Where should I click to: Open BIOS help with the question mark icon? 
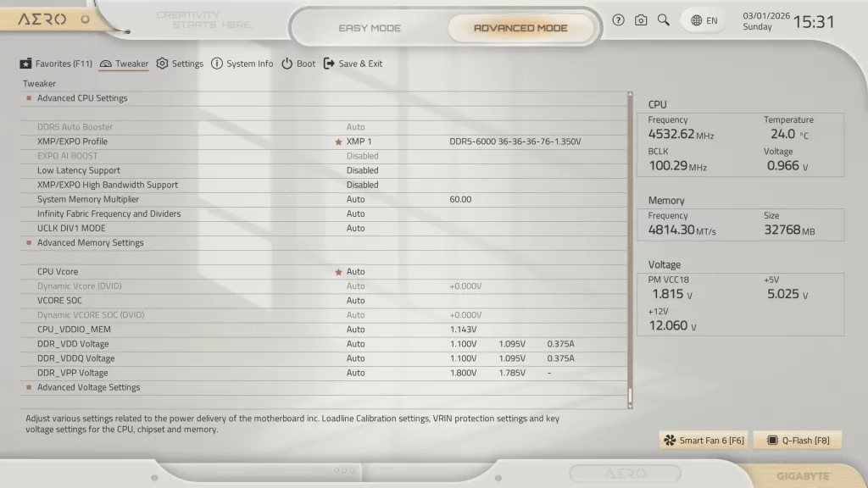618,19
